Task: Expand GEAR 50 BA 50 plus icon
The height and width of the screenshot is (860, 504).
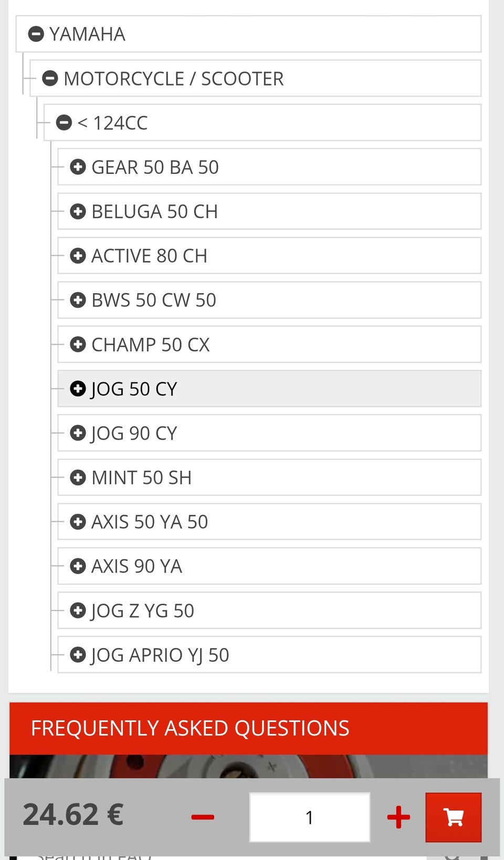Action: click(x=78, y=167)
